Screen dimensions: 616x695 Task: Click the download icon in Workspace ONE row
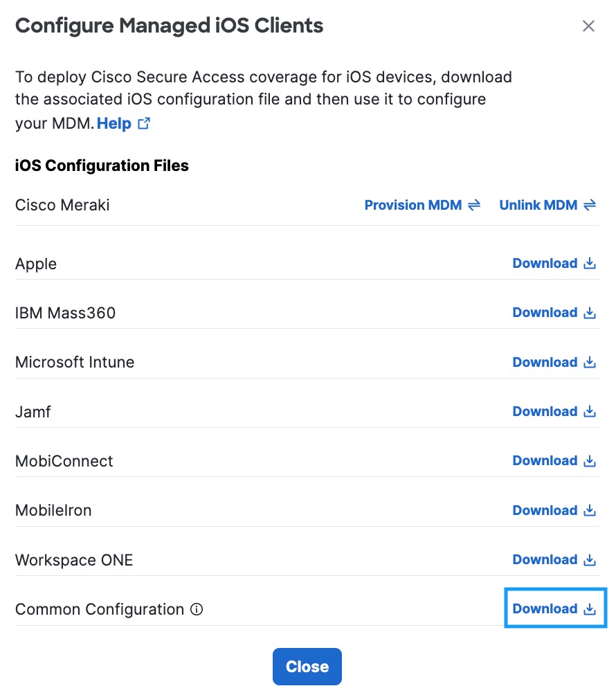590,560
